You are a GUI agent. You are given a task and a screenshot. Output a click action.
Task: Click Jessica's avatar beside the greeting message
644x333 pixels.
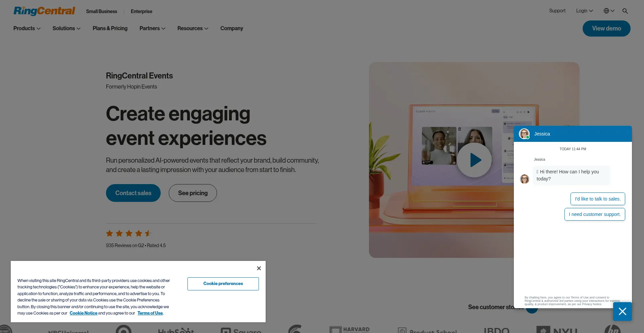point(525,179)
